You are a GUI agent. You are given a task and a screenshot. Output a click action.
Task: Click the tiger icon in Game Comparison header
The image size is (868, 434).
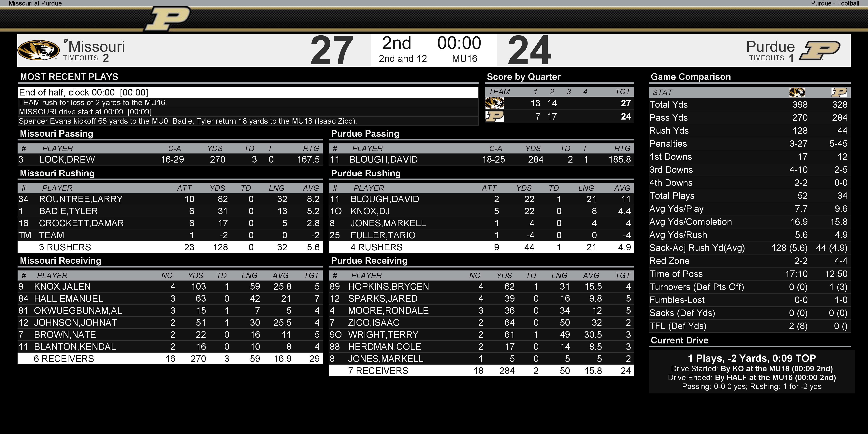pos(797,92)
